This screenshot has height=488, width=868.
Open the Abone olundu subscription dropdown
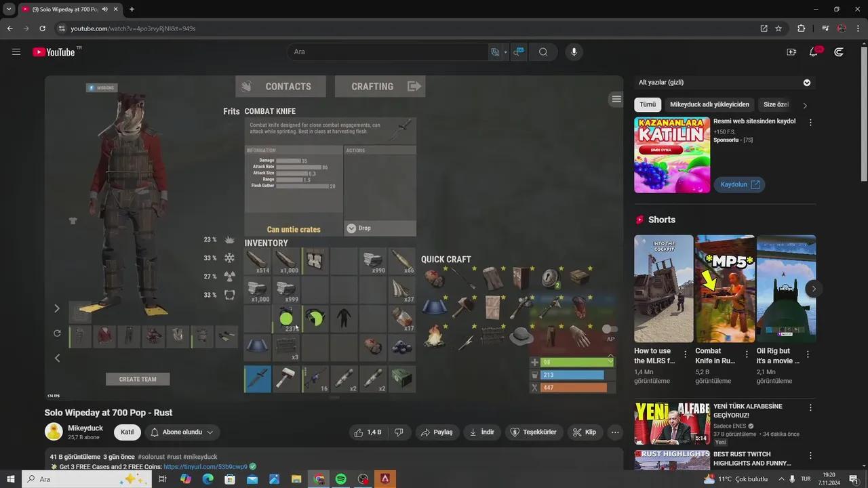pyautogui.click(x=182, y=432)
